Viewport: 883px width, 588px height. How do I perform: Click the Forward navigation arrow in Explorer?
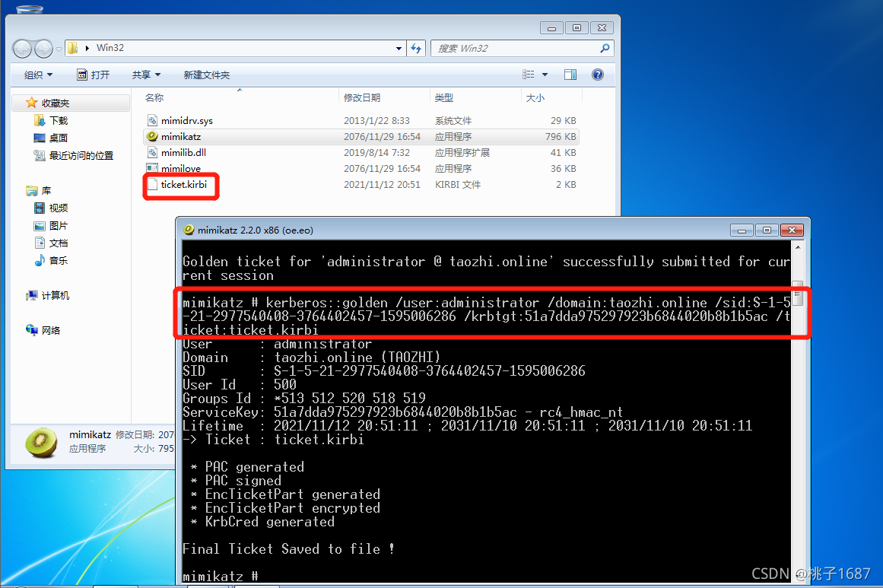pos(43,49)
